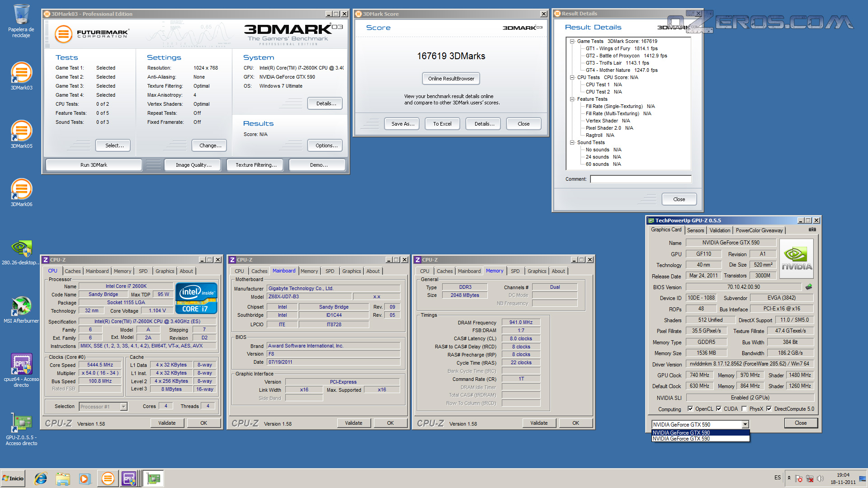Viewport: 868px width, 488px height.
Task: Toggle the CUDA checkbox in GPU-Z
Action: coord(719,409)
